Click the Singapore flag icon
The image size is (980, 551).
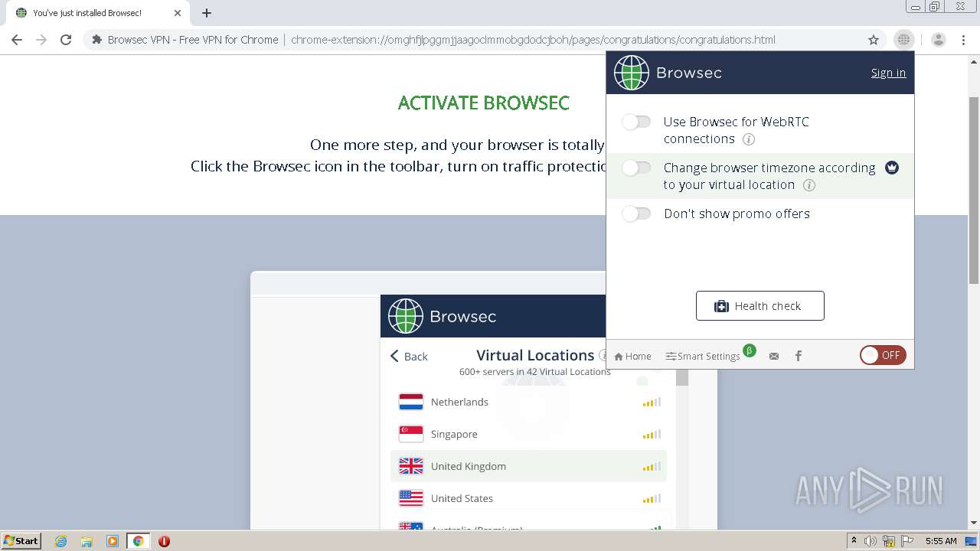[x=411, y=434]
